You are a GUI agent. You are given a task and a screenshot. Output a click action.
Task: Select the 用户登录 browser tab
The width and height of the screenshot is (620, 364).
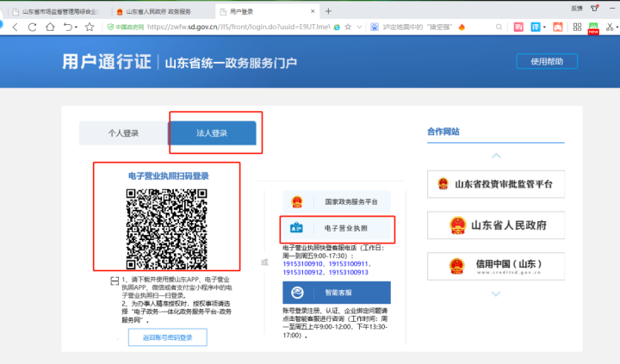tap(268, 12)
